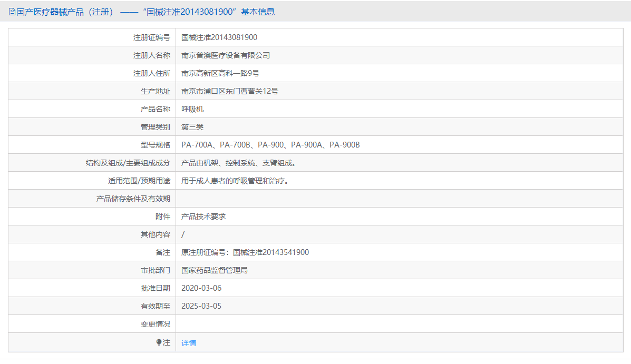Click the 批准日期 label
631x364 pixels.
coord(156,288)
